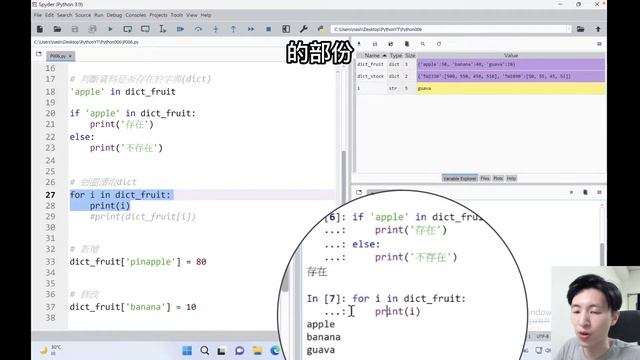Open the View menu
Screen dimensions: 640x360
191,15
